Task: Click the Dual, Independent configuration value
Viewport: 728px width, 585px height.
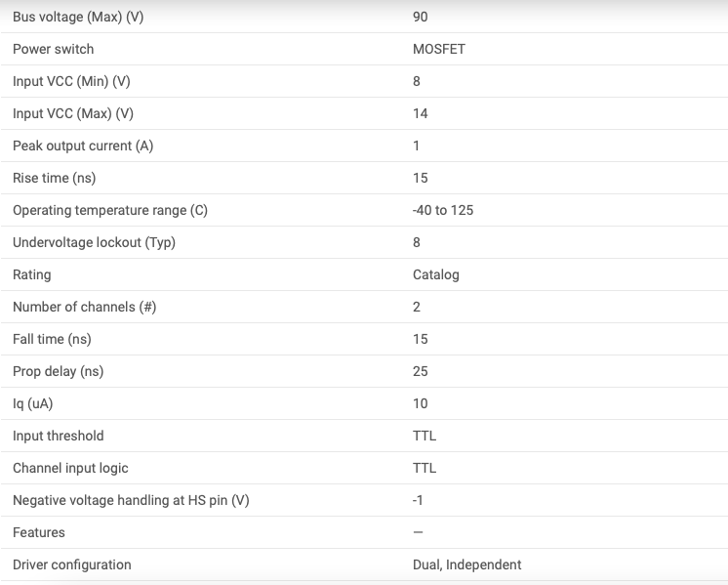Action: 467,564
